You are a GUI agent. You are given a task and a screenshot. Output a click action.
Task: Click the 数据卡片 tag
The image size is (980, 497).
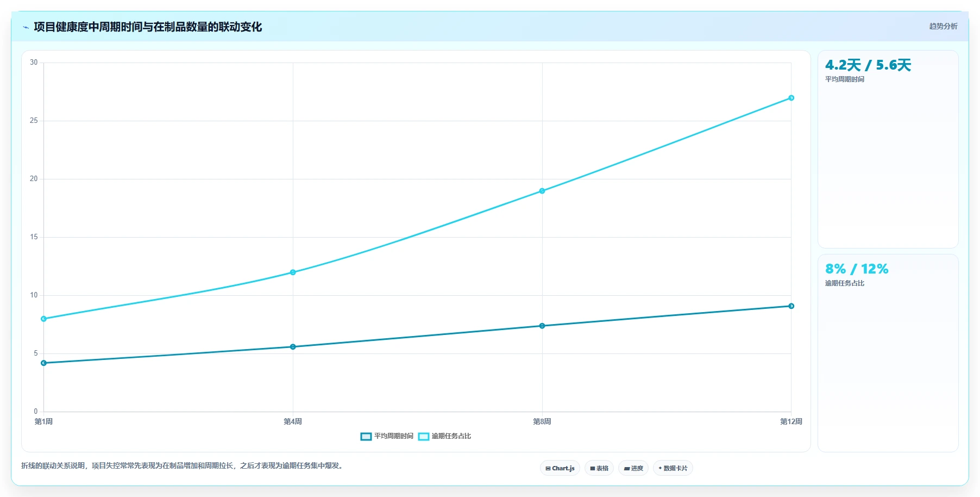(x=673, y=468)
